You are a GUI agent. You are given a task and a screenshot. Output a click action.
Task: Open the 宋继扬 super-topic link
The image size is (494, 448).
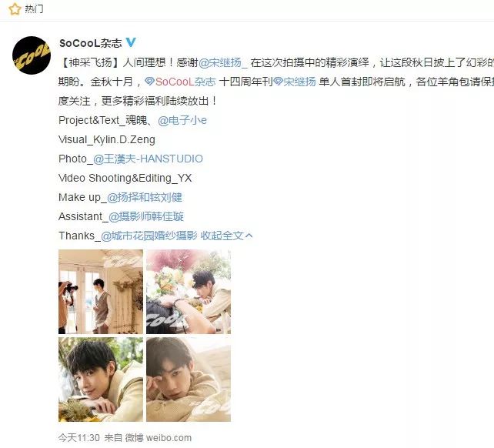[299, 82]
